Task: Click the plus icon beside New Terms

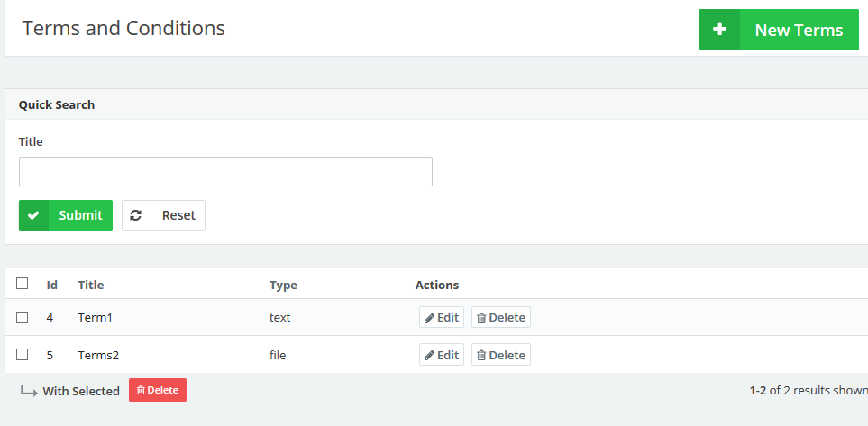Action: [719, 30]
